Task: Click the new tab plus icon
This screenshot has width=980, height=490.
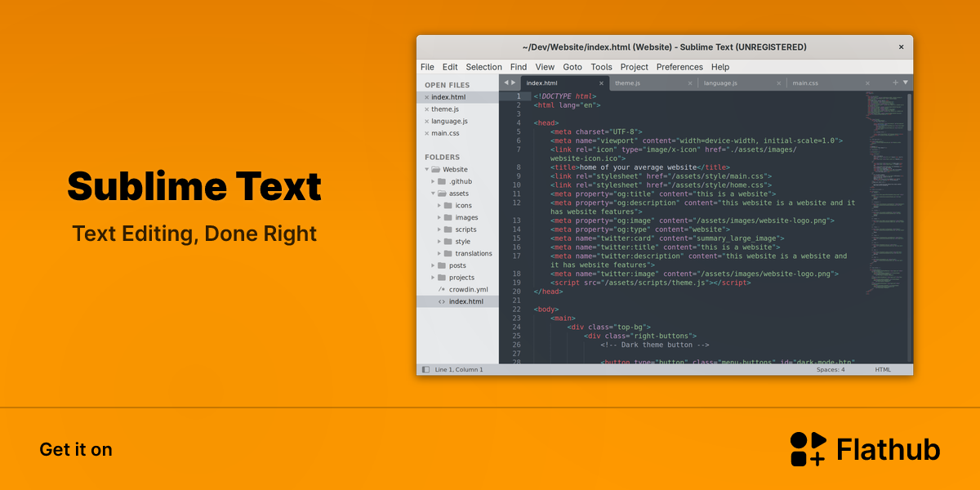Action: tap(895, 82)
